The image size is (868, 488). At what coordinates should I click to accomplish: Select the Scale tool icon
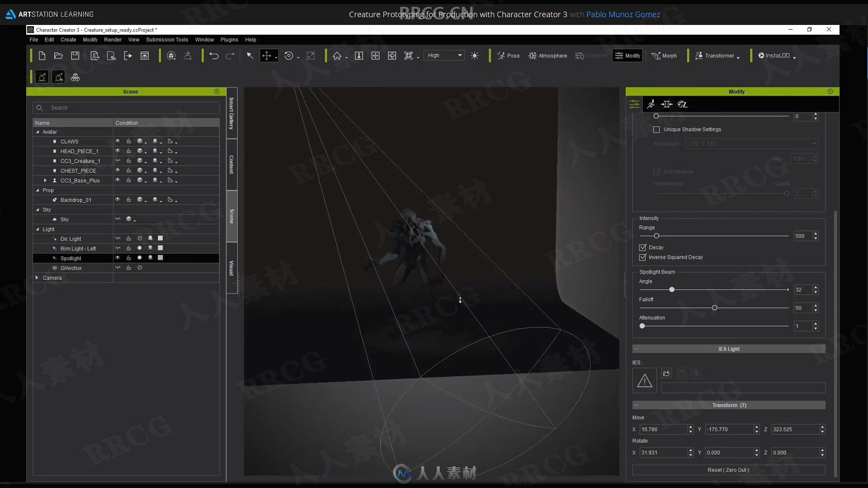pos(311,56)
